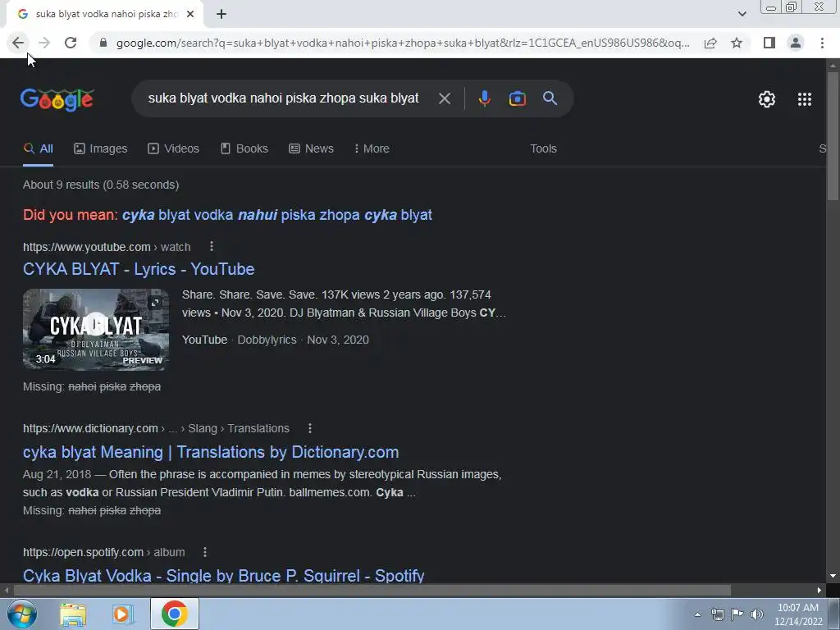
Task: Start voice search with the microphone
Action: tap(484, 98)
